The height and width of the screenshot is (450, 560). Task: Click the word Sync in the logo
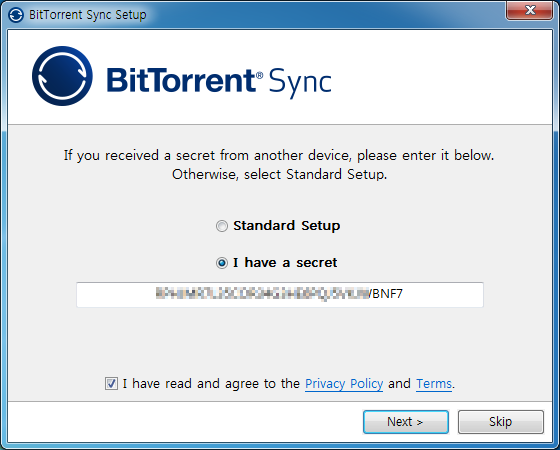click(300, 82)
